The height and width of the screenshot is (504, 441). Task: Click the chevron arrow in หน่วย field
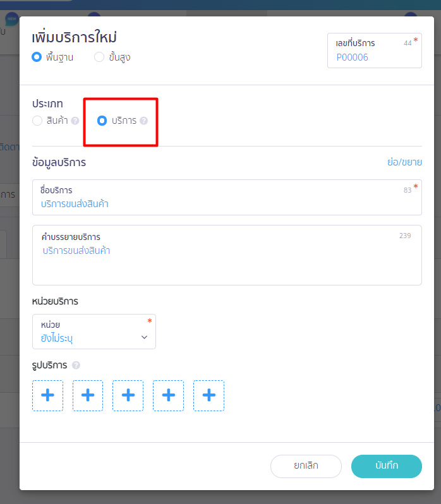(144, 337)
